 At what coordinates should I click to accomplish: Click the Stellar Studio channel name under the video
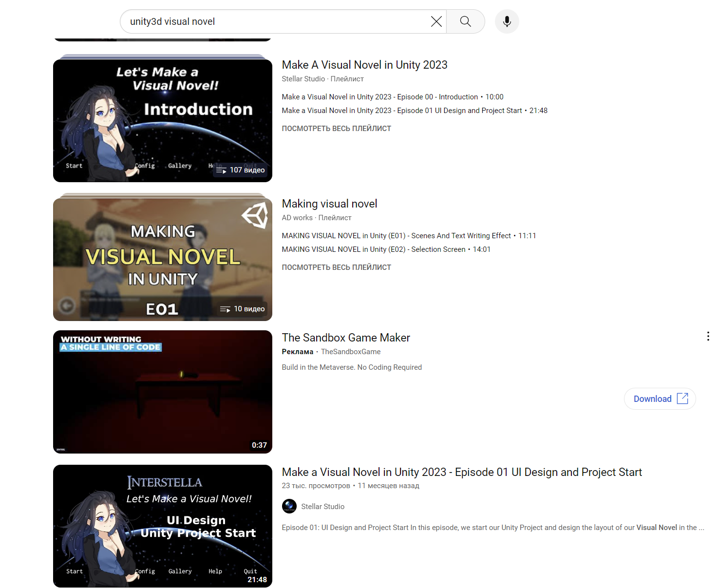tap(322, 507)
